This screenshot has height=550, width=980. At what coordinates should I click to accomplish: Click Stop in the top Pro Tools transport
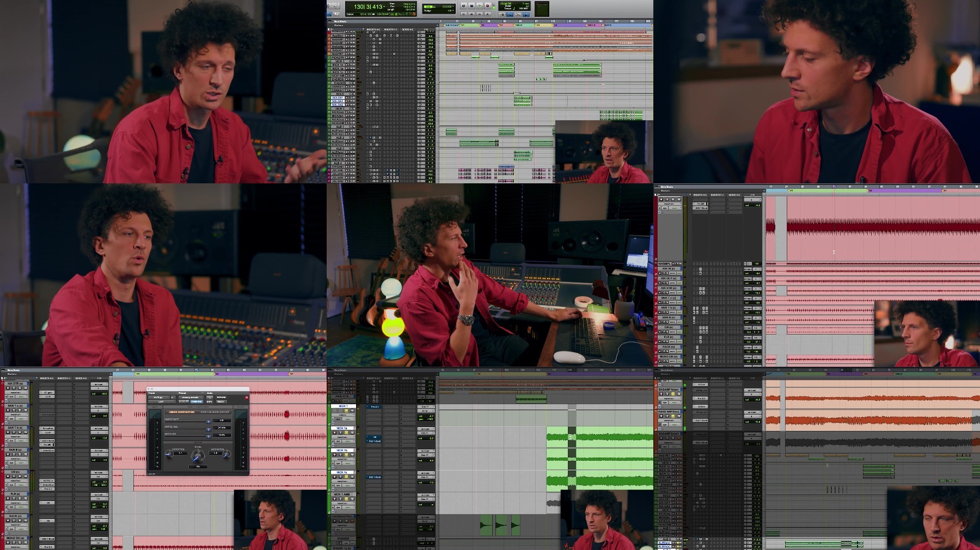(471, 6)
